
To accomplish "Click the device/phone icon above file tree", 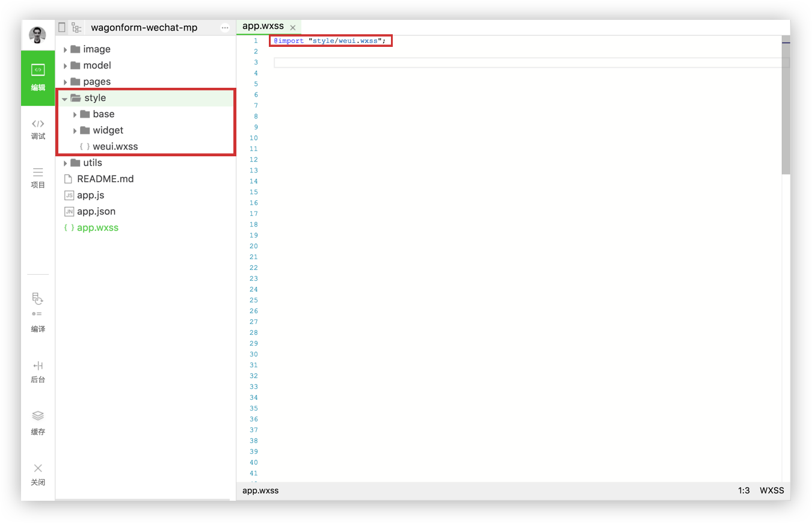I will pos(62,27).
